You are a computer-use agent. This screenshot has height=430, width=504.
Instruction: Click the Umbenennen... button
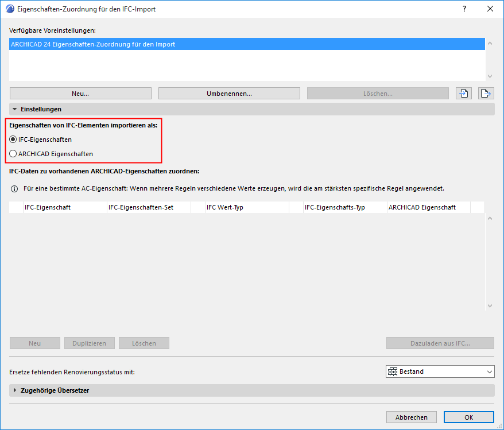[x=229, y=94]
